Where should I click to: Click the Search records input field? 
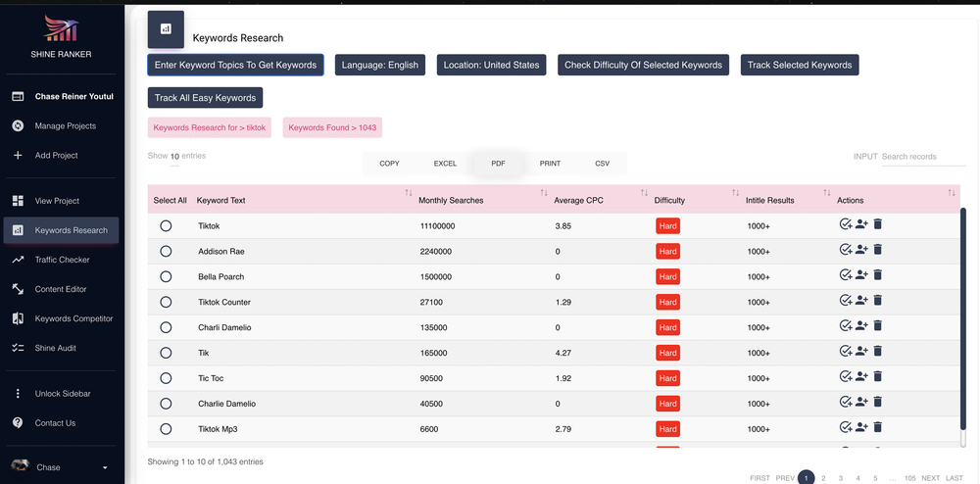point(923,157)
